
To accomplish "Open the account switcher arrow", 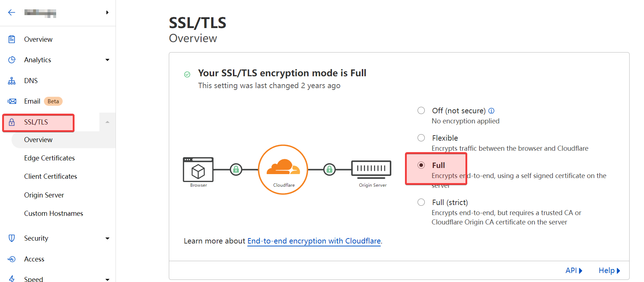I will pyautogui.click(x=107, y=13).
